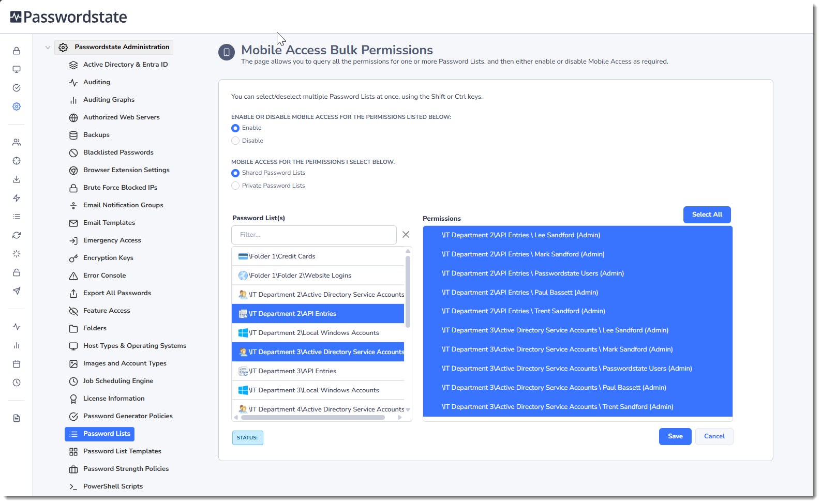Click the Passwordstate logo icon
The image size is (821, 504).
point(16,17)
